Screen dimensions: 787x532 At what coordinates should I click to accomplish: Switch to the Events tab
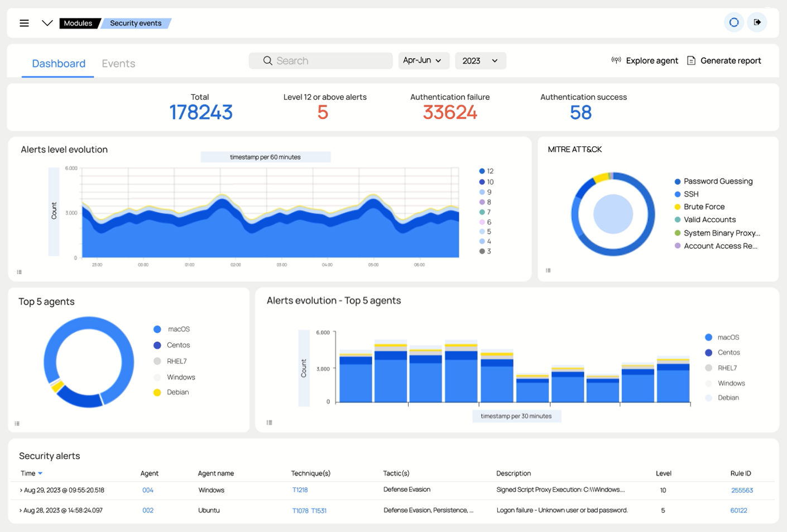coord(118,64)
